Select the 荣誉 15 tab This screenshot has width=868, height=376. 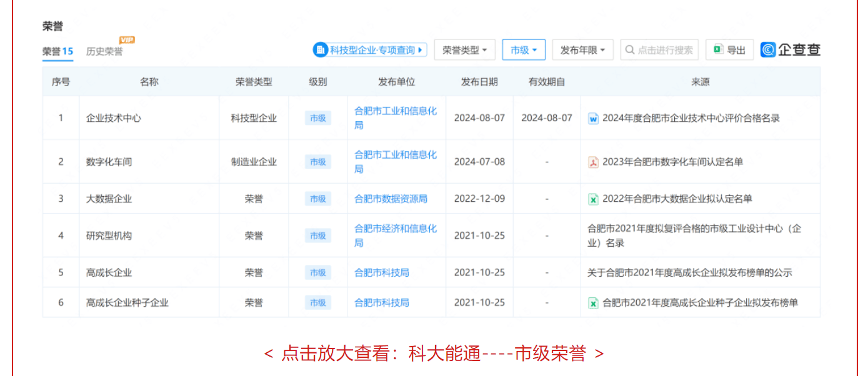point(57,52)
